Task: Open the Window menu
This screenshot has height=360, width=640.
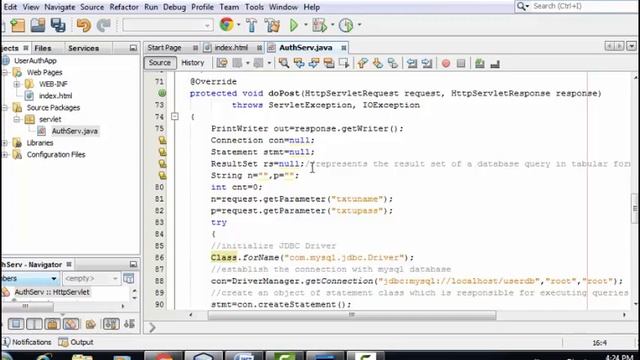Action: click(x=283, y=7)
